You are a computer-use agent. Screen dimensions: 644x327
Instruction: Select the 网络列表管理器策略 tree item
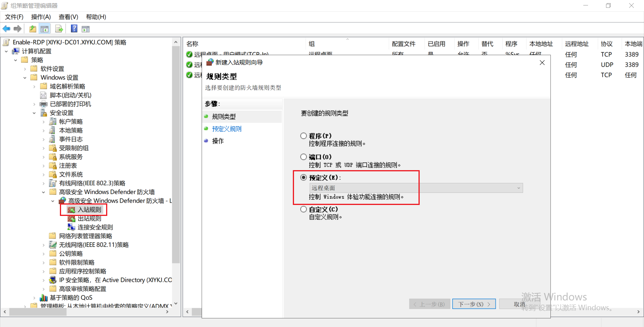pos(85,236)
